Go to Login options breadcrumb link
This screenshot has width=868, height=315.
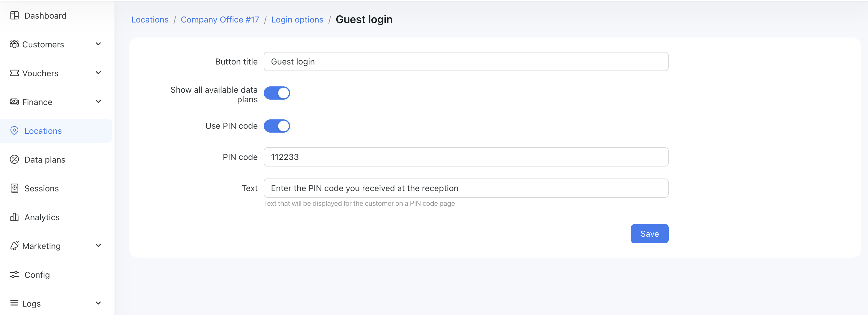pyautogui.click(x=297, y=19)
